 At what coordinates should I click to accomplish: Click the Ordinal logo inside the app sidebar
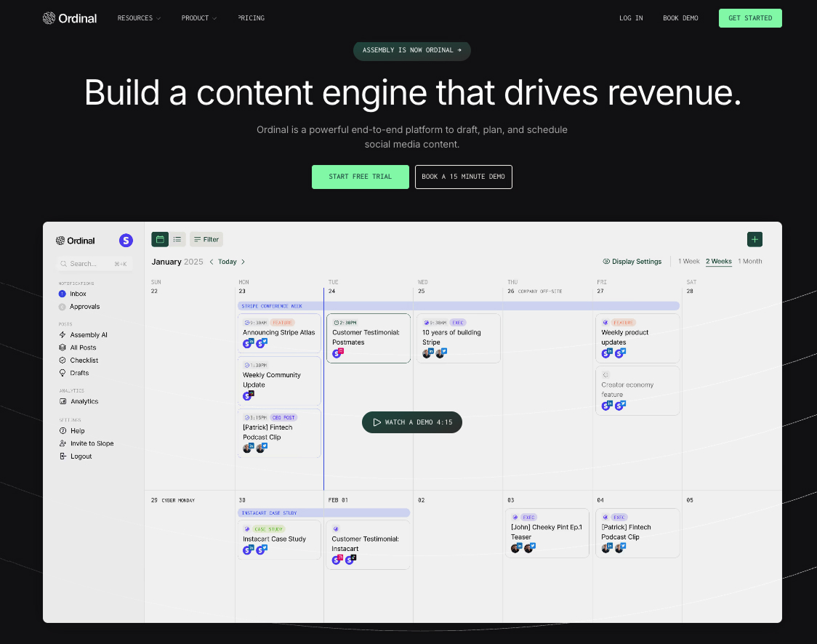click(x=76, y=241)
